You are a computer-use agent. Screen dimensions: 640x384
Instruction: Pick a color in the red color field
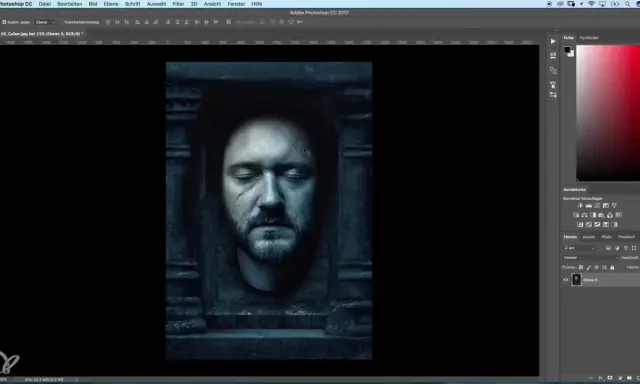pos(608,113)
